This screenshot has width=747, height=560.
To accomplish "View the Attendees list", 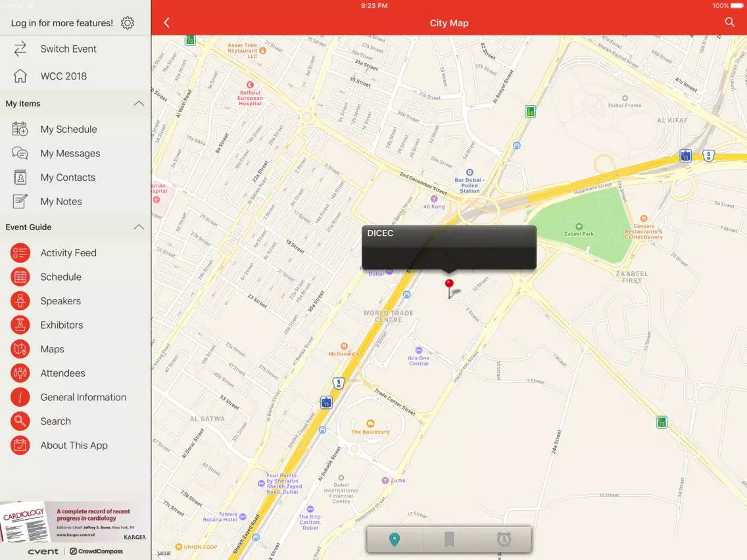I will point(75,373).
